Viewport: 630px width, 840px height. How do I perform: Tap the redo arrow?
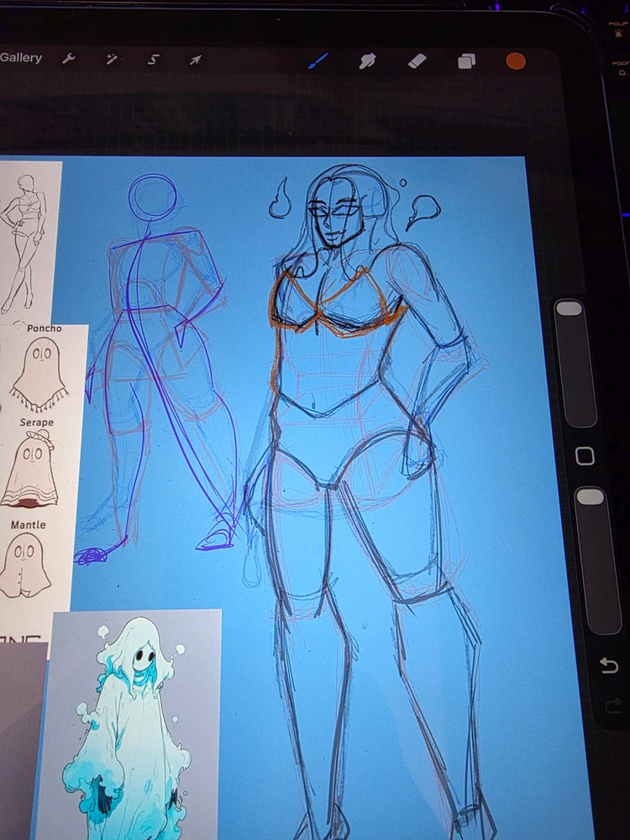pos(613,706)
